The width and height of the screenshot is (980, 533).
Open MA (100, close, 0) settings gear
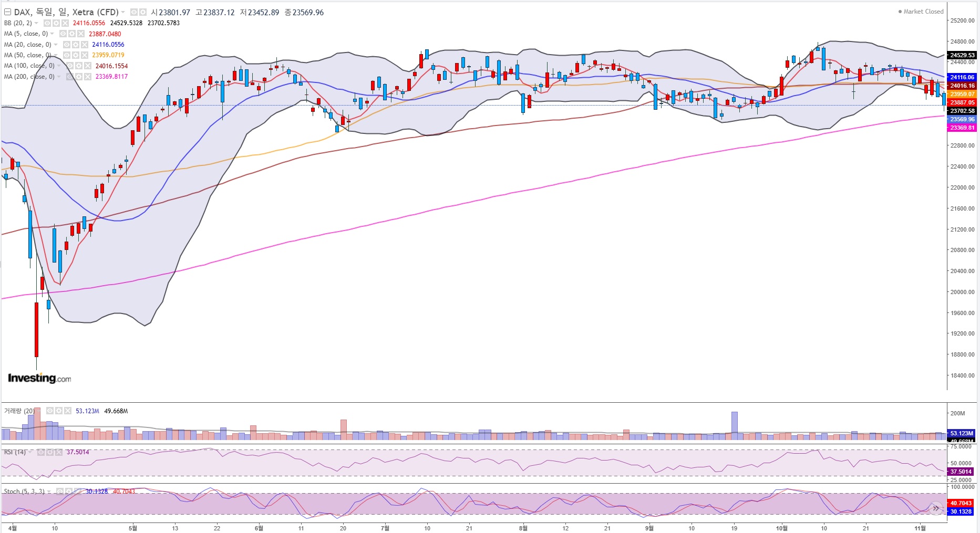[x=78, y=66]
